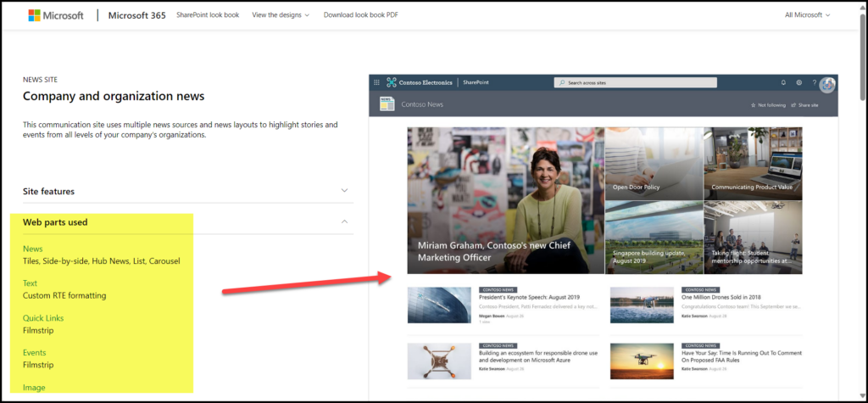
Task: Click the notifications bell icon
Action: pyautogui.click(x=783, y=82)
